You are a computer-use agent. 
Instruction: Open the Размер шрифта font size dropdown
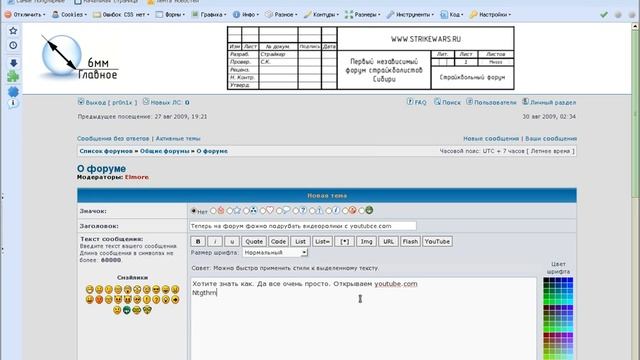pos(275,253)
